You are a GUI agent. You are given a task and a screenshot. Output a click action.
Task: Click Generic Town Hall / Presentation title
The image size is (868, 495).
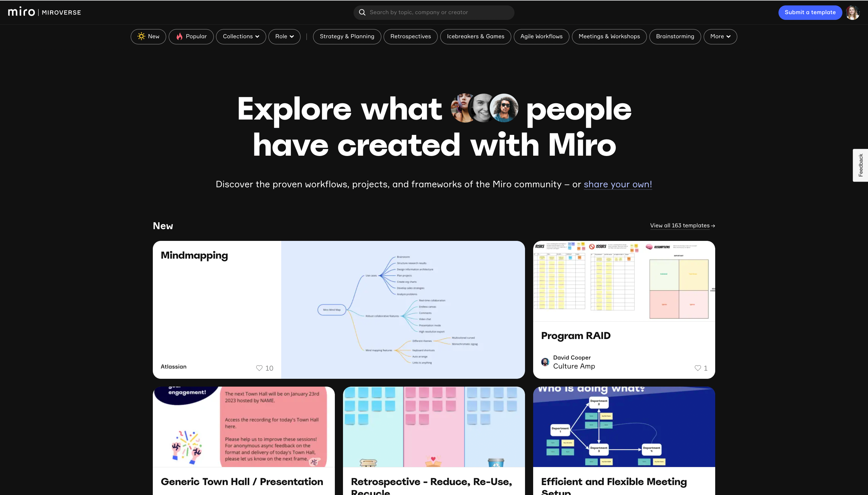(x=242, y=482)
